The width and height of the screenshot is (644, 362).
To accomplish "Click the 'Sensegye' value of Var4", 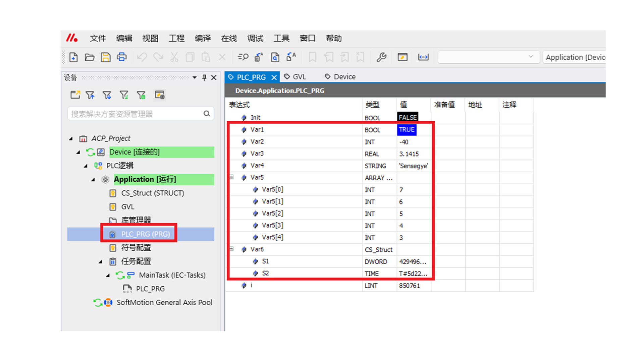I will pyautogui.click(x=414, y=166).
